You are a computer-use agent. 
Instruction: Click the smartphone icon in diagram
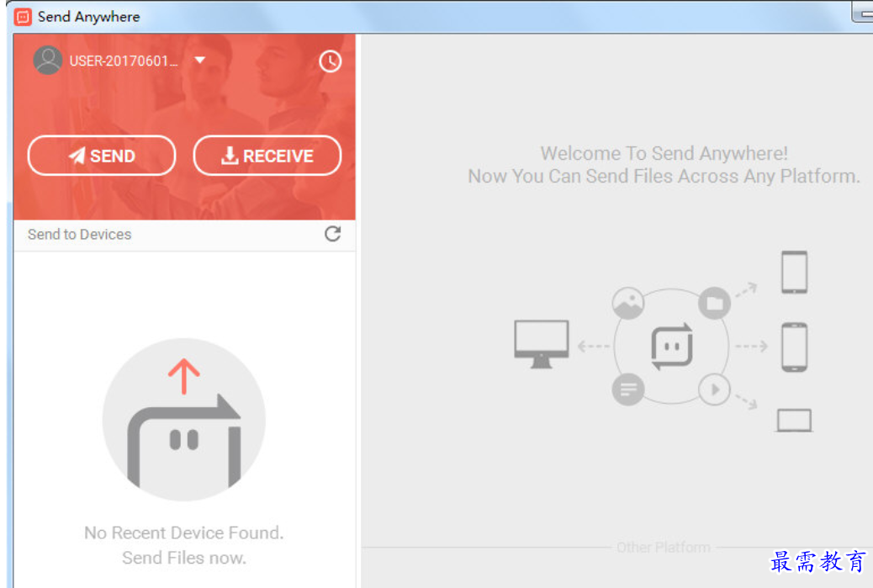point(795,347)
